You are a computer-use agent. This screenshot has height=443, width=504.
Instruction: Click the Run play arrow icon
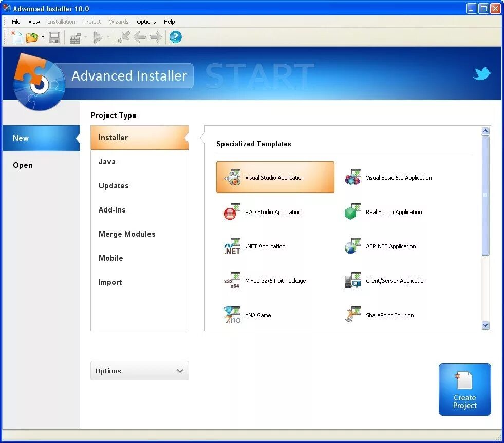point(98,37)
